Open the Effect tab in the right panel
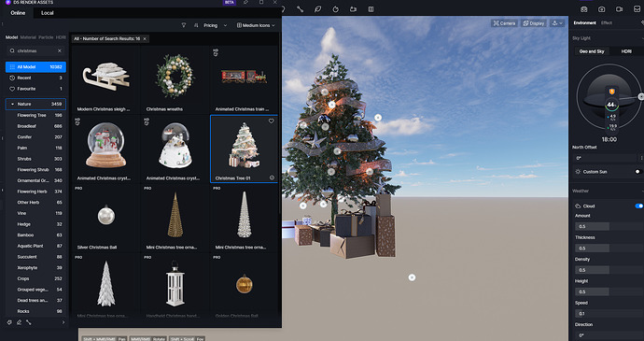644x341 pixels. click(607, 23)
